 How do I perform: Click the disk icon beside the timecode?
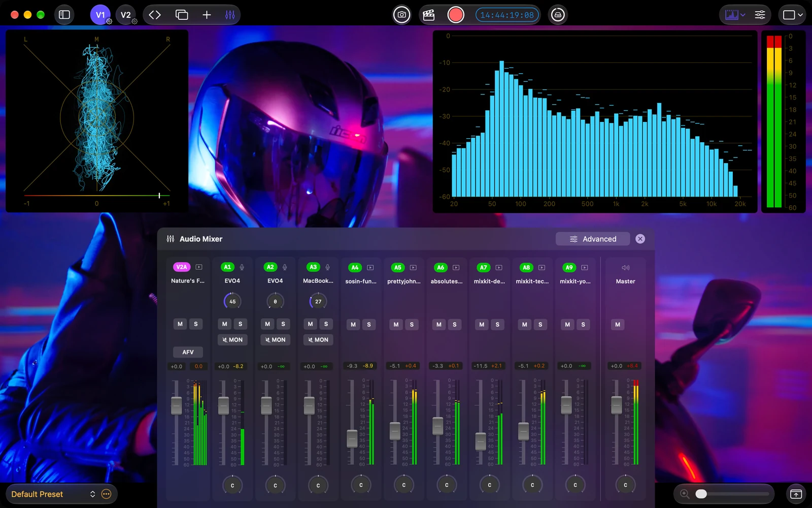pos(558,15)
